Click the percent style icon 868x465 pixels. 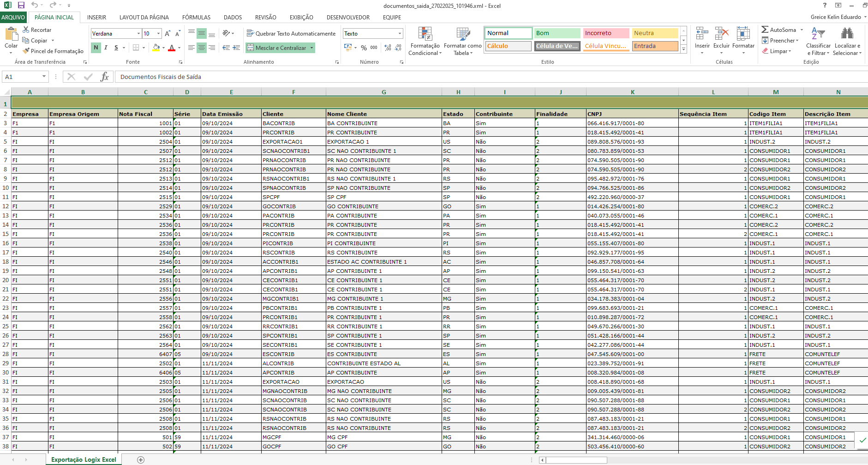pyautogui.click(x=364, y=48)
